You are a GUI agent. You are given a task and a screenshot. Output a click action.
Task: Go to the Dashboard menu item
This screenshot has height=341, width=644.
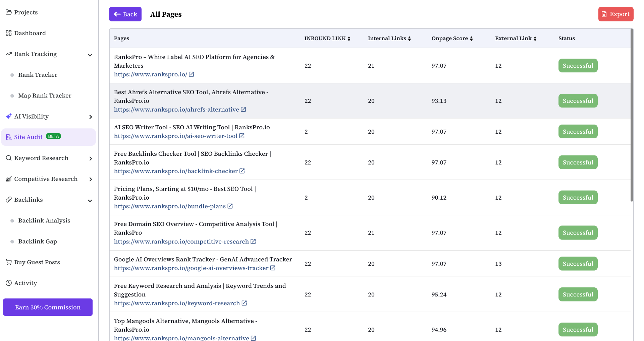pyautogui.click(x=30, y=33)
